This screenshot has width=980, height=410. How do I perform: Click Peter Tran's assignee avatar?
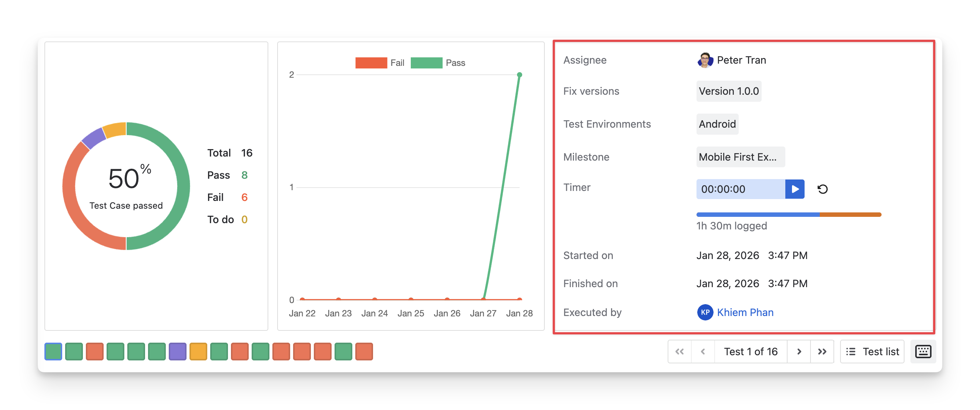click(x=705, y=60)
